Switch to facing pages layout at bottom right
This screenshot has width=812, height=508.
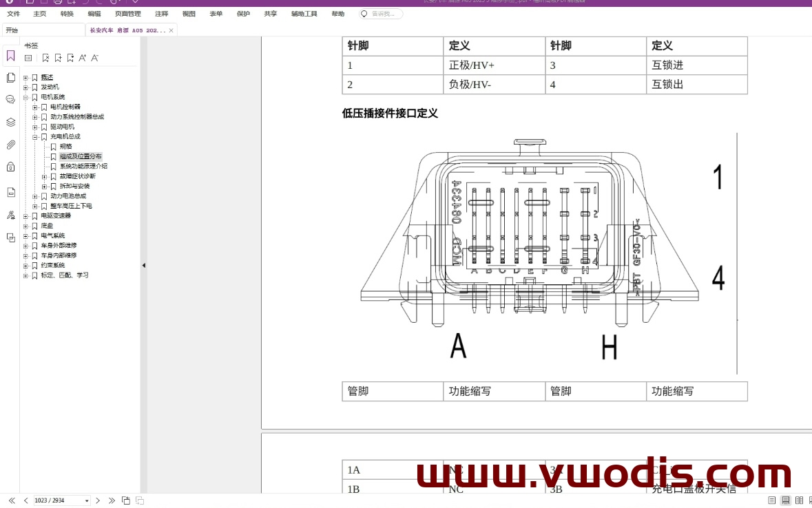click(x=799, y=500)
